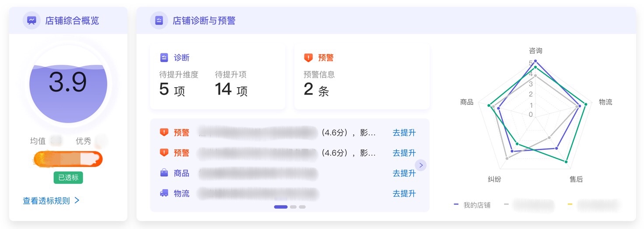Viewport: 644px width, 229px height.
Task: Click the 店铺综合概览 header icon
Action: [x=31, y=21]
